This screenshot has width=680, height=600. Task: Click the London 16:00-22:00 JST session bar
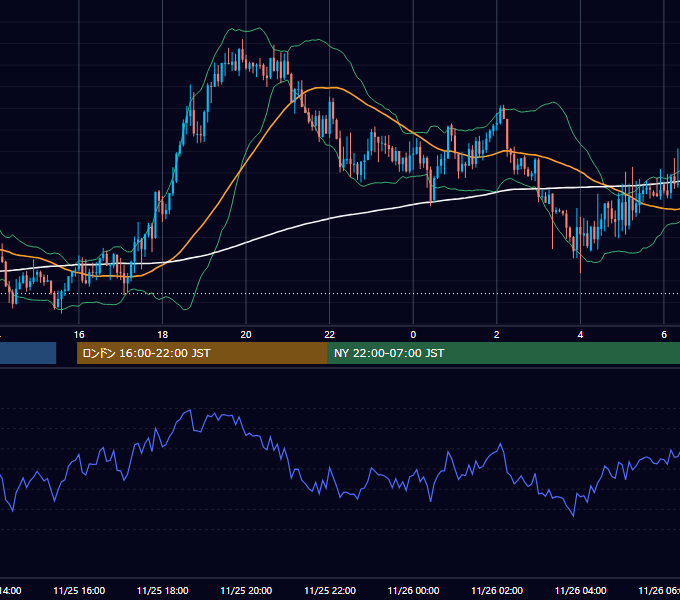click(202, 353)
